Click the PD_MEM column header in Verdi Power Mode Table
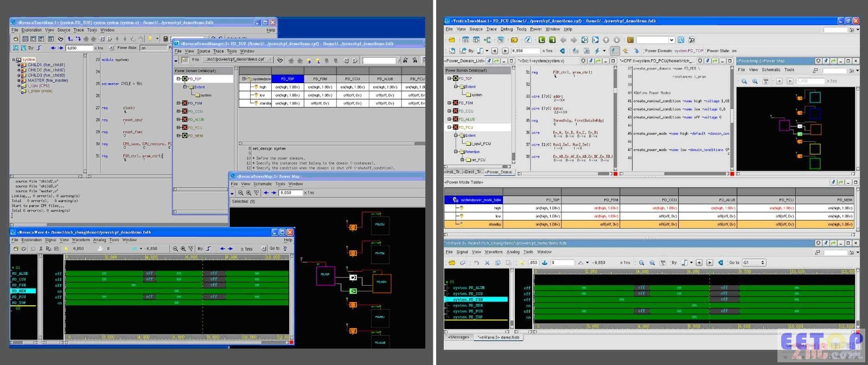868x365 pixels. [824, 200]
